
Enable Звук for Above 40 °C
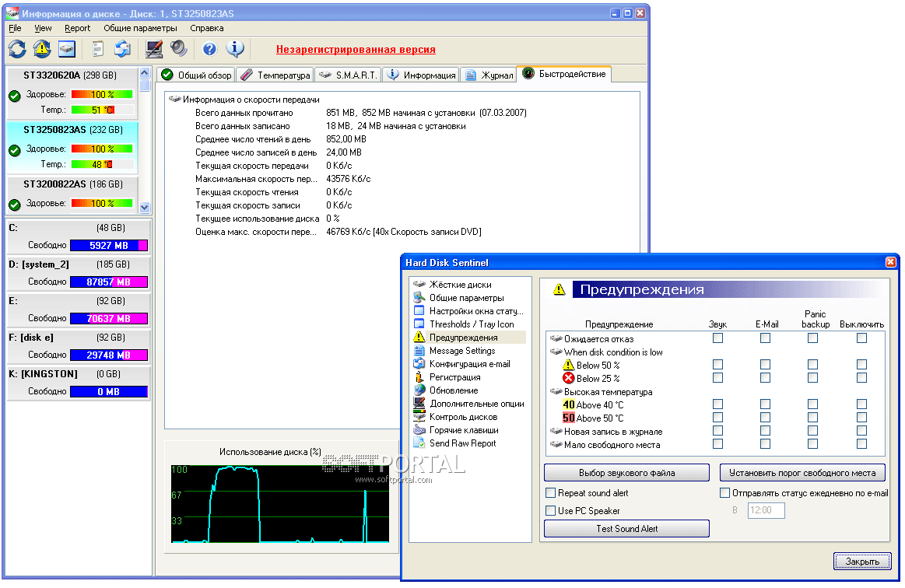(718, 404)
